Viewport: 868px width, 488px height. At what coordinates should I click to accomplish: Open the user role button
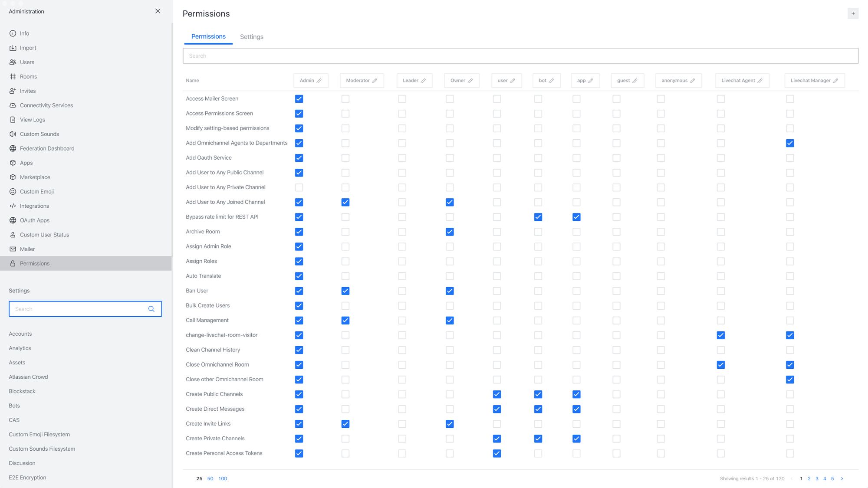[x=506, y=81]
